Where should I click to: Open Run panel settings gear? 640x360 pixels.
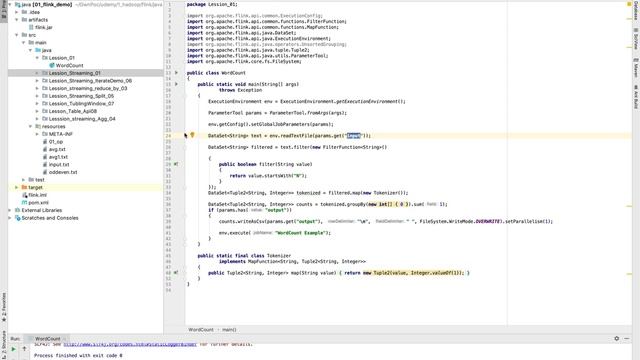pos(617,338)
